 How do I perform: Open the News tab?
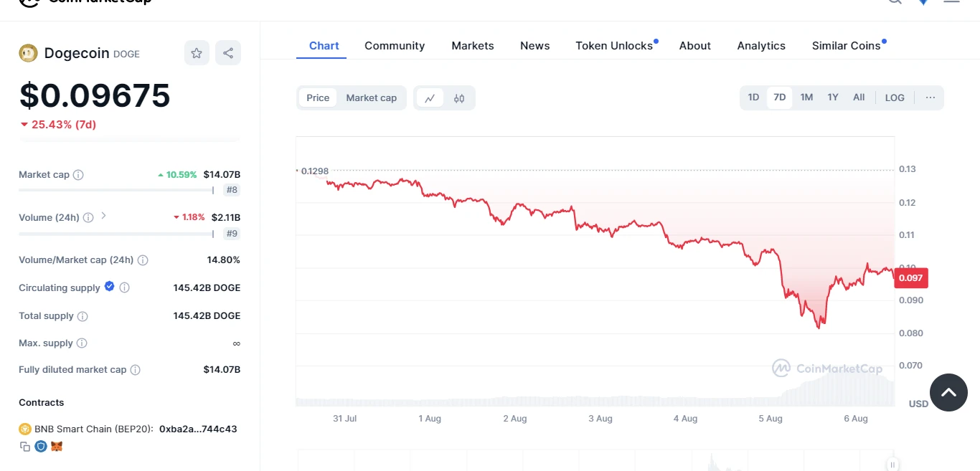tap(534, 46)
